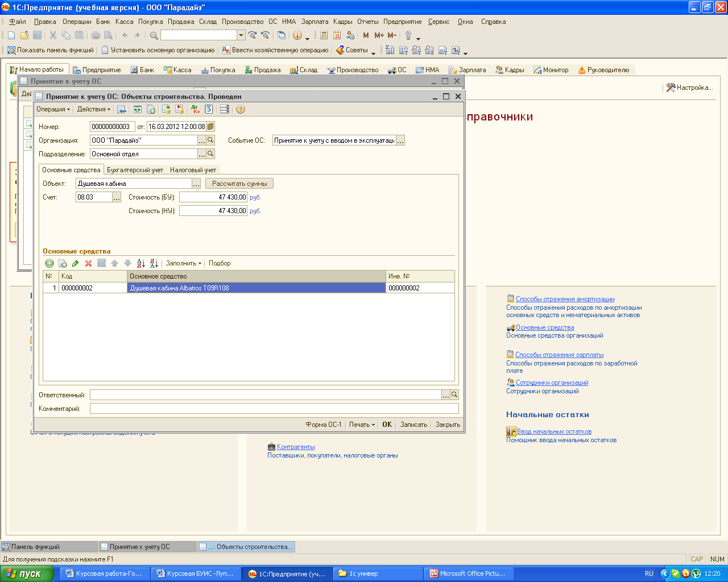This screenshot has width=728, height=582.
Task: Click the Dt/Kt posting result icon
Action: (195, 109)
